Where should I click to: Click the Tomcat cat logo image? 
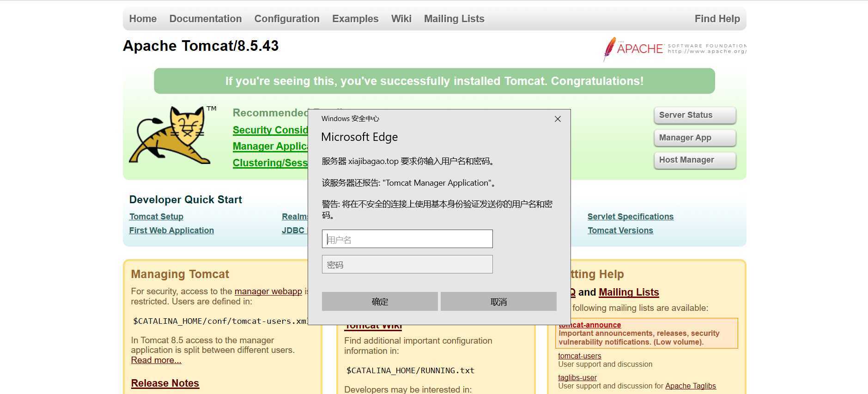pyautogui.click(x=172, y=135)
